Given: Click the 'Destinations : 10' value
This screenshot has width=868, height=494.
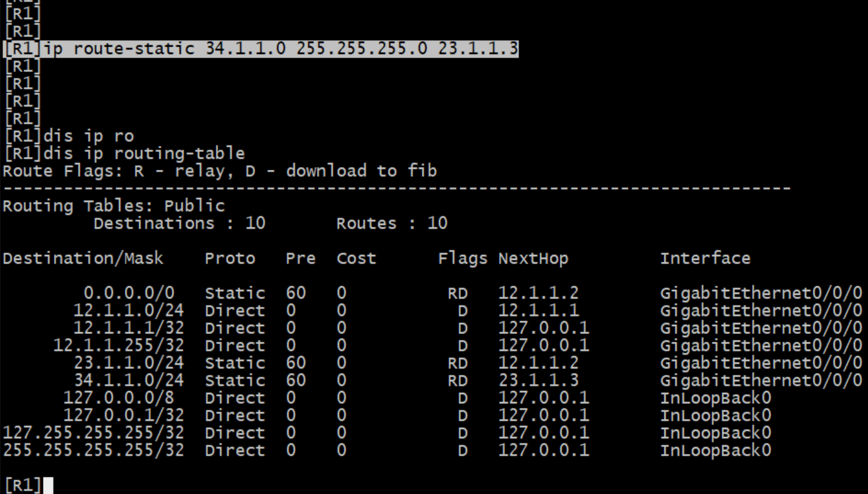Looking at the screenshot, I should (179, 223).
